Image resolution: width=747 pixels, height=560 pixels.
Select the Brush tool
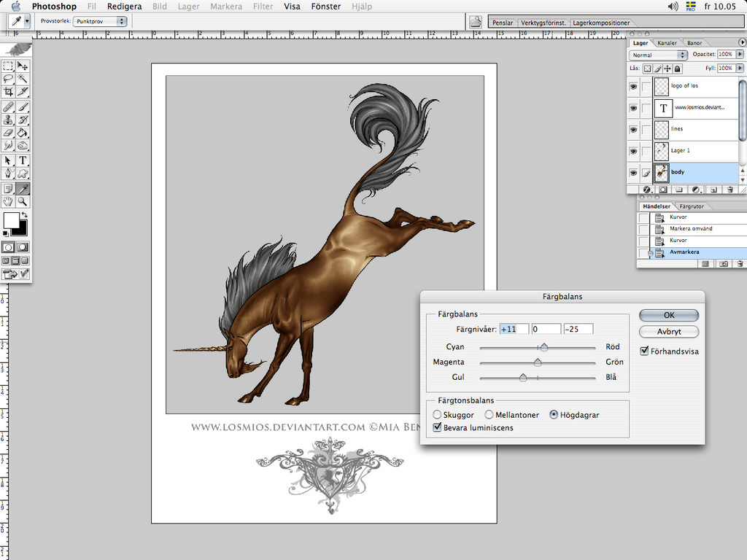click(23, 106)
